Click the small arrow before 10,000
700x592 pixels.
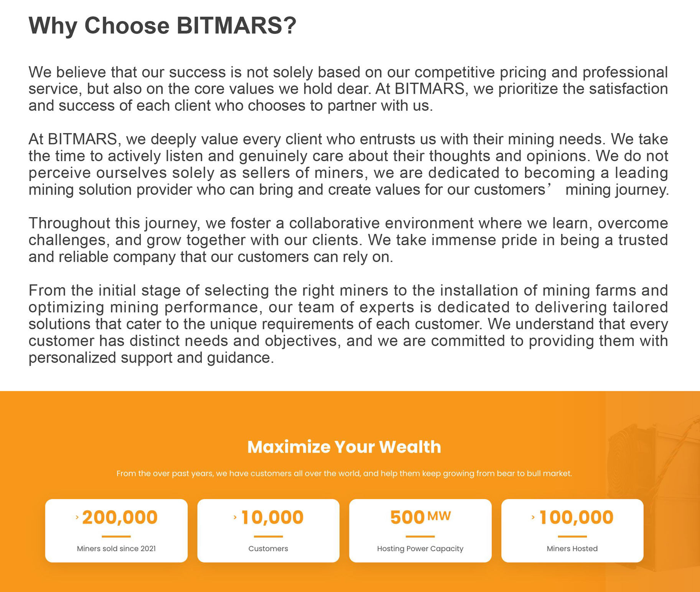point(235,517)
